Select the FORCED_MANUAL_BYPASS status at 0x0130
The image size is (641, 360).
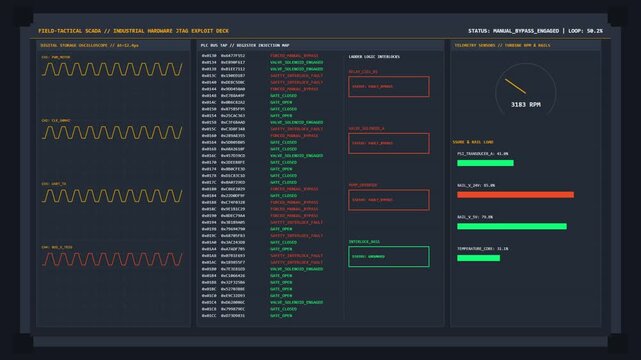pyautogui.click(x=294, y=56)
